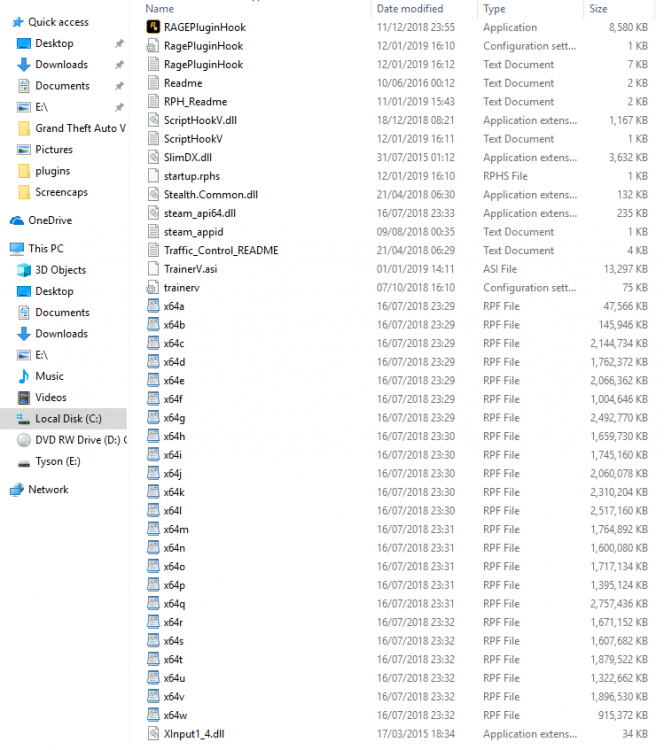Select the ScriptHookV text document name

point(193,139)
